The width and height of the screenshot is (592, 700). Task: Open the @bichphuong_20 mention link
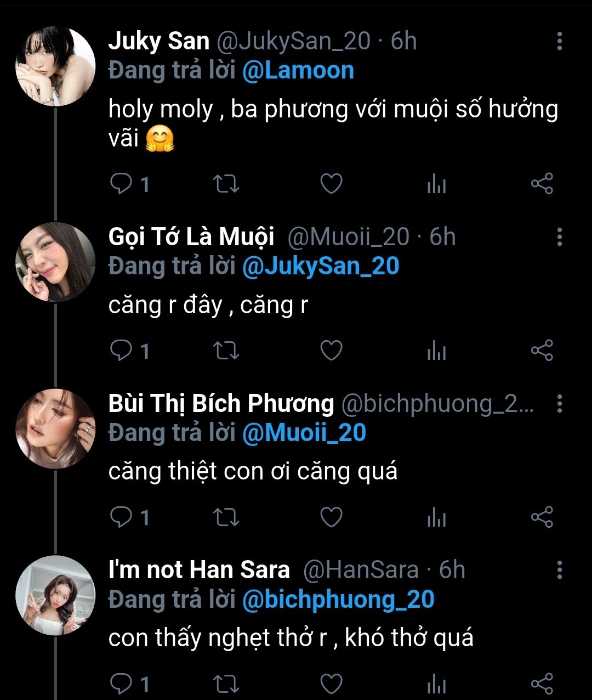[x=338, y=600]
